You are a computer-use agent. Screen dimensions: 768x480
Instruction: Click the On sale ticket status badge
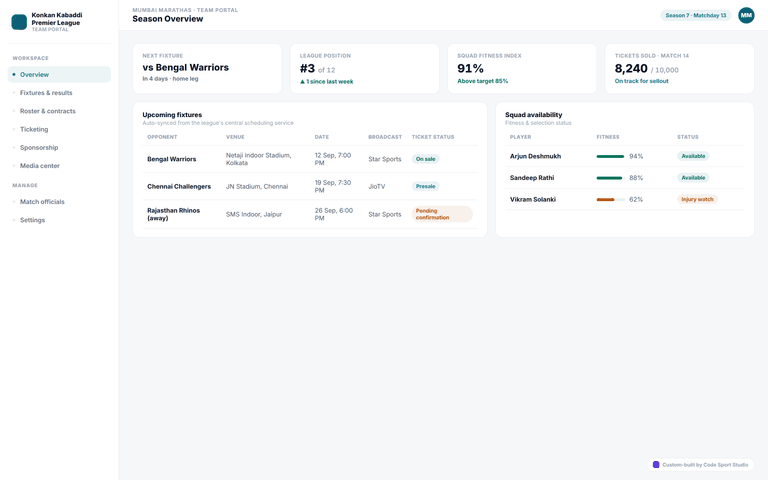pyautogui.click(x=426, y=159)
